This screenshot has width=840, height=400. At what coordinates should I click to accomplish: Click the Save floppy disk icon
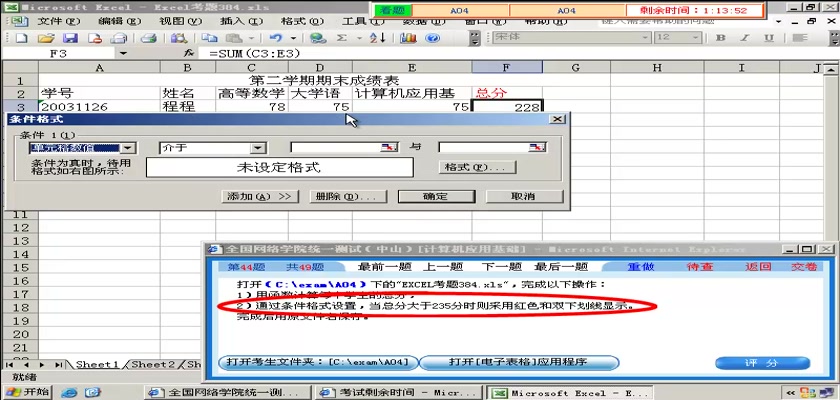coord(70,38)
